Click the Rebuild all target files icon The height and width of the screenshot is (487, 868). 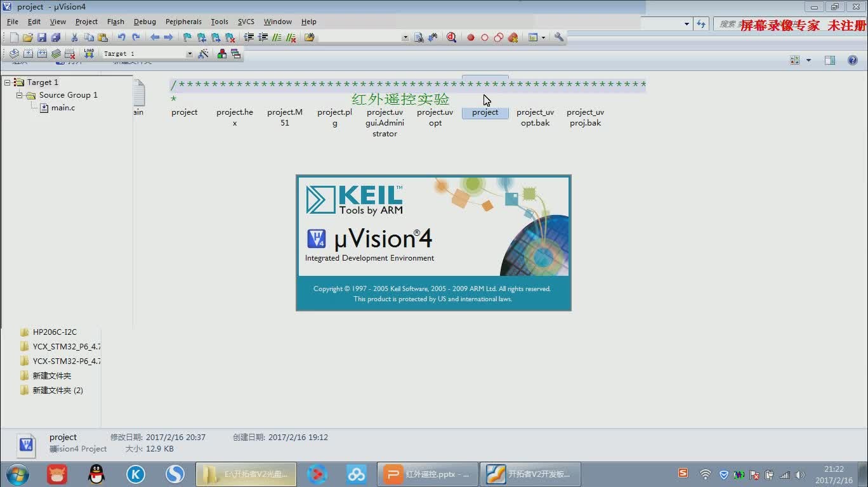pos(42,54)
